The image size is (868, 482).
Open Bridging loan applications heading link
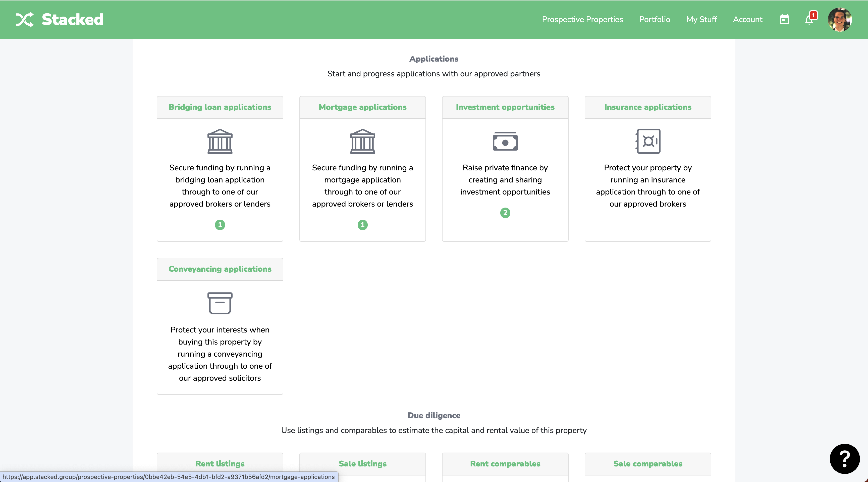point(220,107)
